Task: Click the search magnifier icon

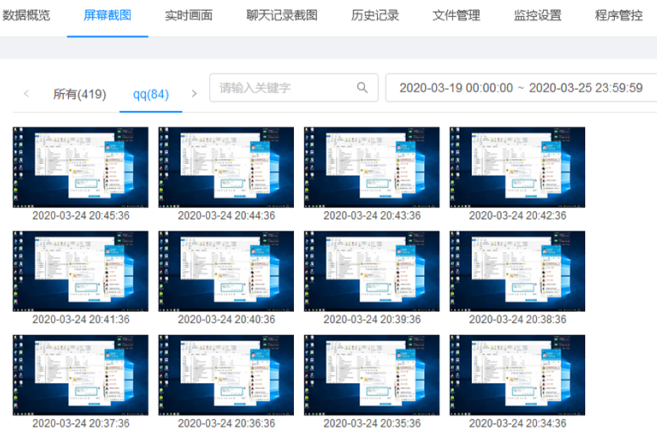Action: (362, 87)
